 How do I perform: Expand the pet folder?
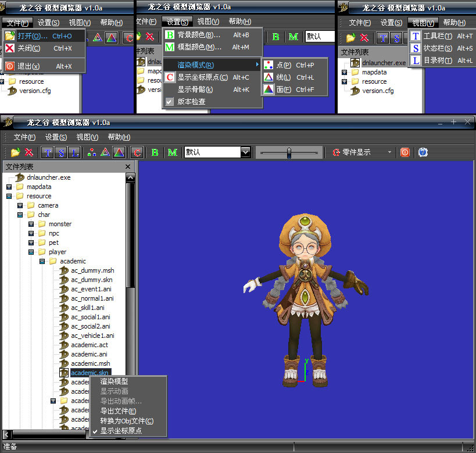[x=31, y=242]
